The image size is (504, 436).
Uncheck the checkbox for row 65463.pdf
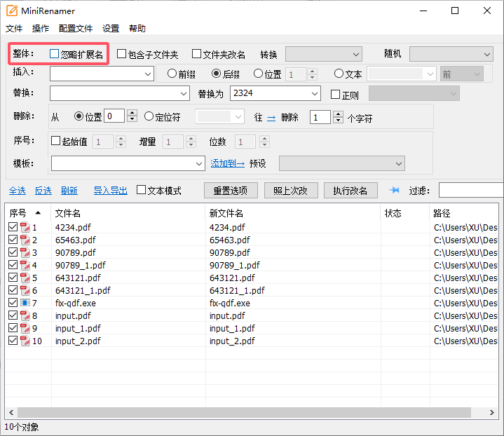(13, 240)
